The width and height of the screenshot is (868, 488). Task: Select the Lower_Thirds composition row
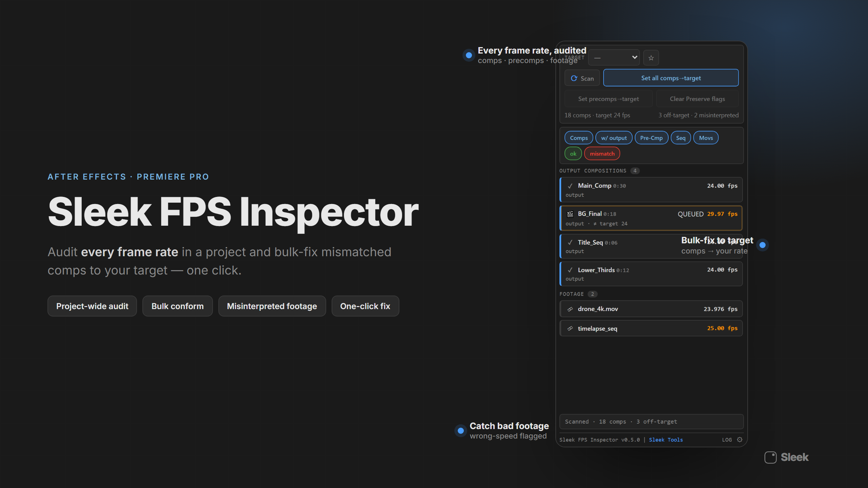click(651, 274)
